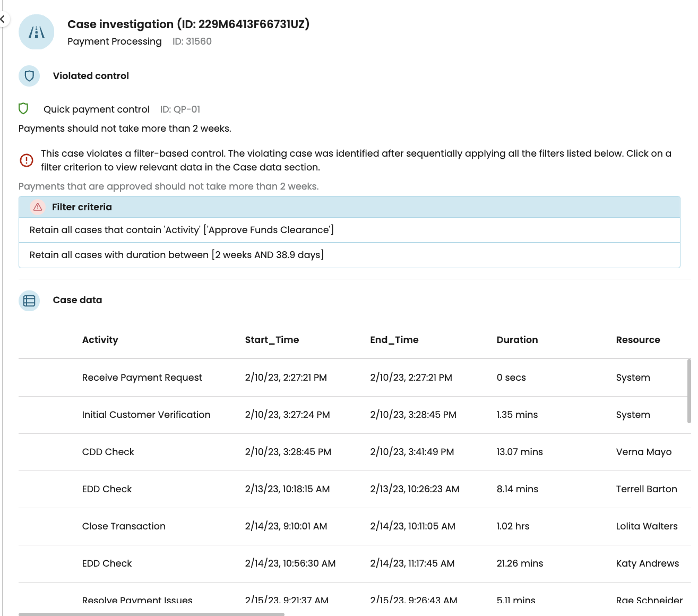
Task: Select the Close Transaction activity row
Action: coord(355,526)
